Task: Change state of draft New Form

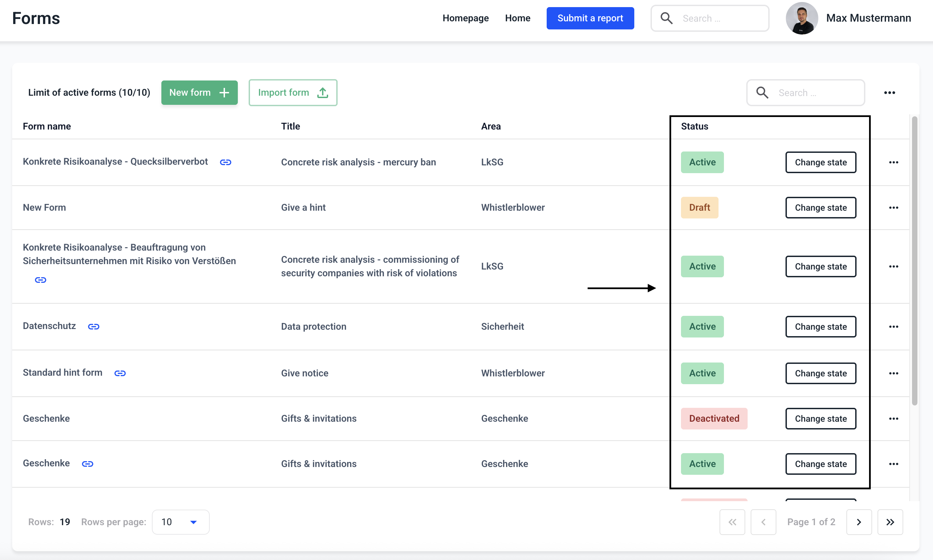Action: [x=821, y=208]
